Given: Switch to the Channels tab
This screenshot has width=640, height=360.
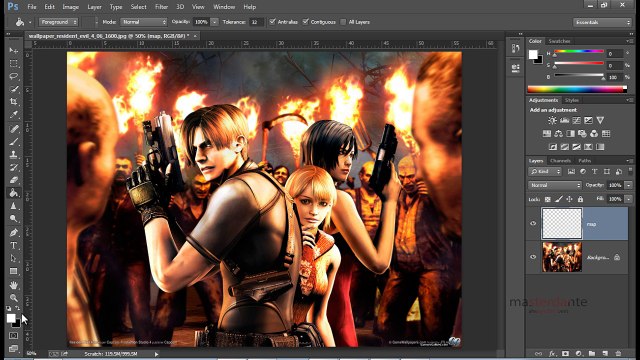Looking at the screenshot, I should (560, 161).
